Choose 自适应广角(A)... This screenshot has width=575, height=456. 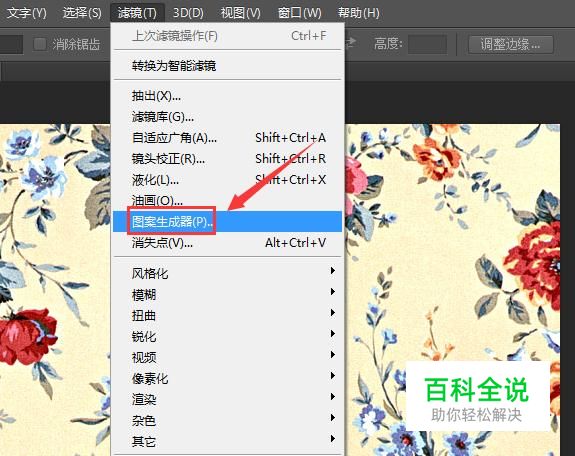(227, 138)
